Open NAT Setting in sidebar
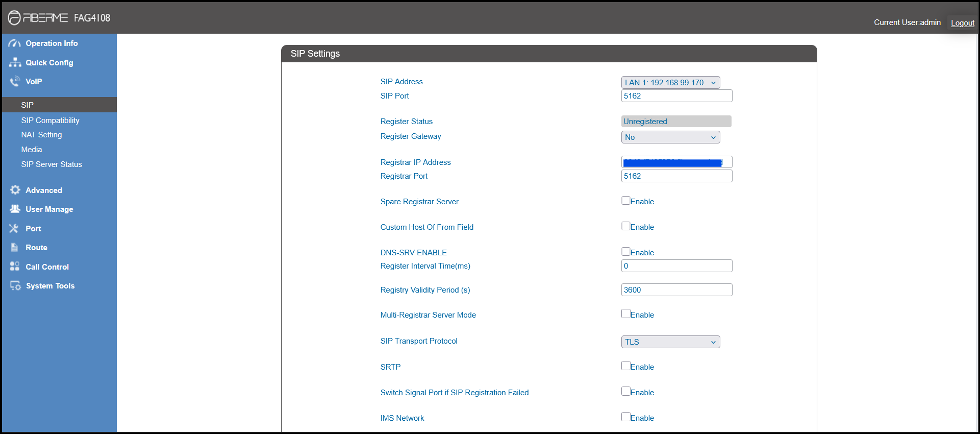The width and height of the screenshot is (980, 434). click(41, 135)
